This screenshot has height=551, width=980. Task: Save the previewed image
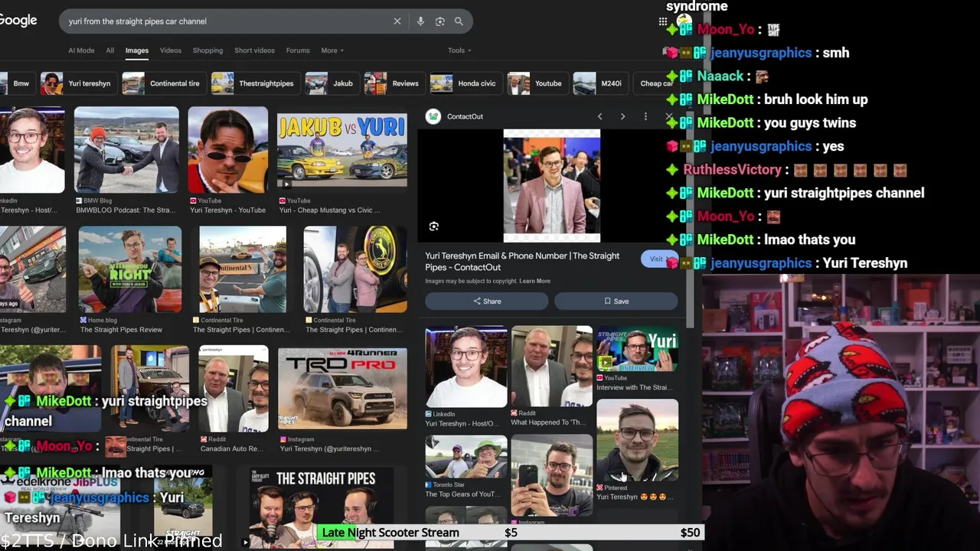coord(616,302)
